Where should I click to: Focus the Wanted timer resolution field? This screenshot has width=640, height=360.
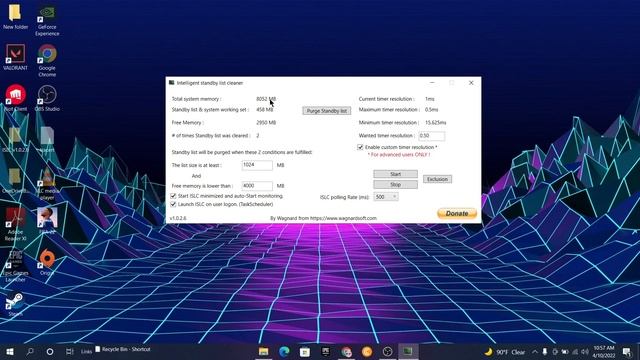pyautogui.click(x=431, y=136)
